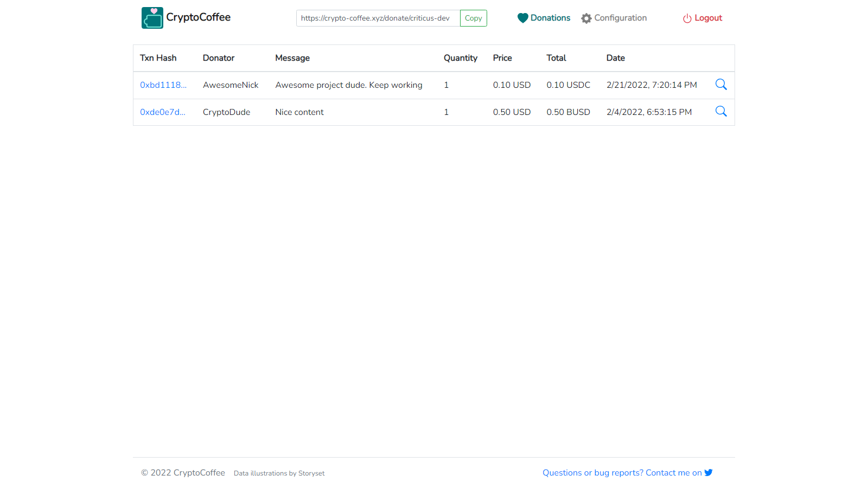
Task: Click the Txn Hash column header
Action: tap(158, 58)
